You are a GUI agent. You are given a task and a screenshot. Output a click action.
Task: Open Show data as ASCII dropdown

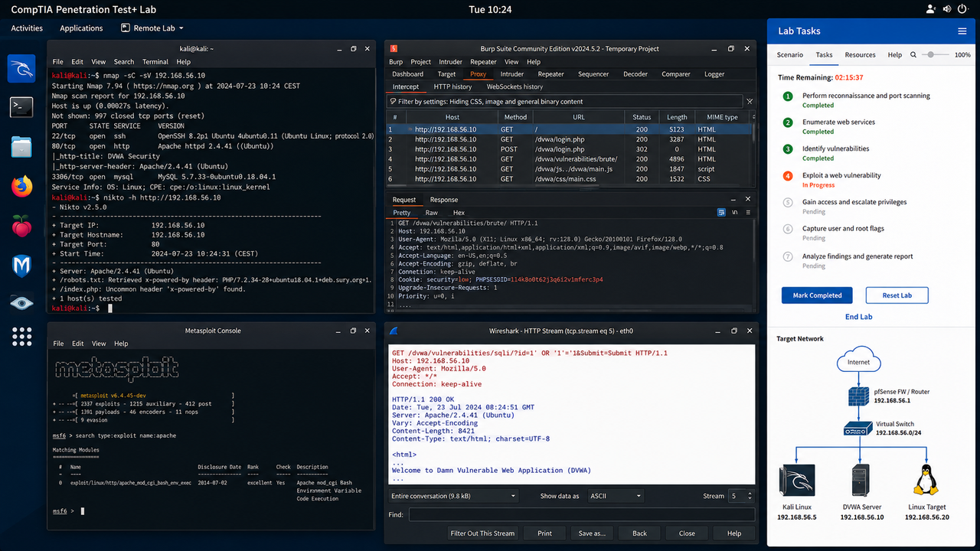coord(615,496)
